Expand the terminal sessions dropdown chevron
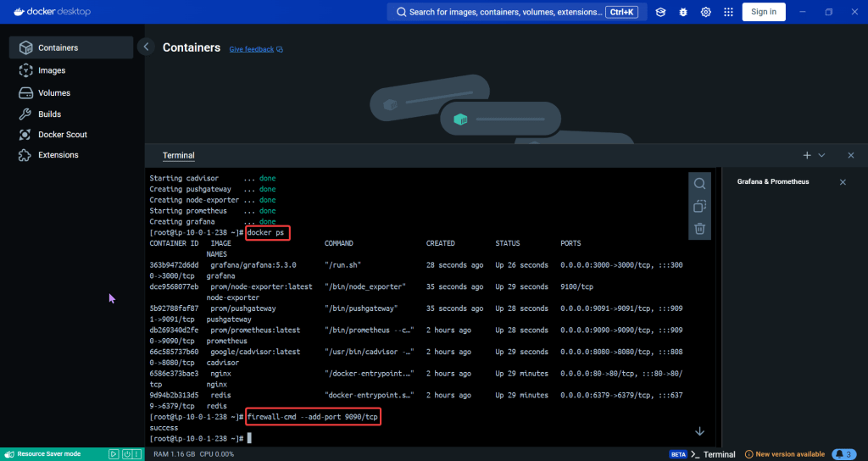Viewport: 868px width, 461px height. (x=821, y=156)
